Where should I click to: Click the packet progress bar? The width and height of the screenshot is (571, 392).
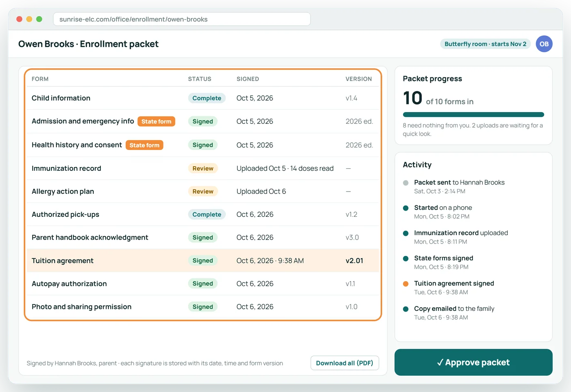coord(473,115)
